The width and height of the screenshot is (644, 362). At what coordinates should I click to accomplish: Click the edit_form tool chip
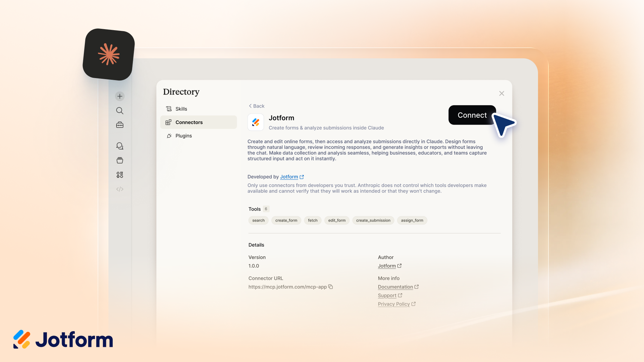pyautogui.click(x=337, y=220)
